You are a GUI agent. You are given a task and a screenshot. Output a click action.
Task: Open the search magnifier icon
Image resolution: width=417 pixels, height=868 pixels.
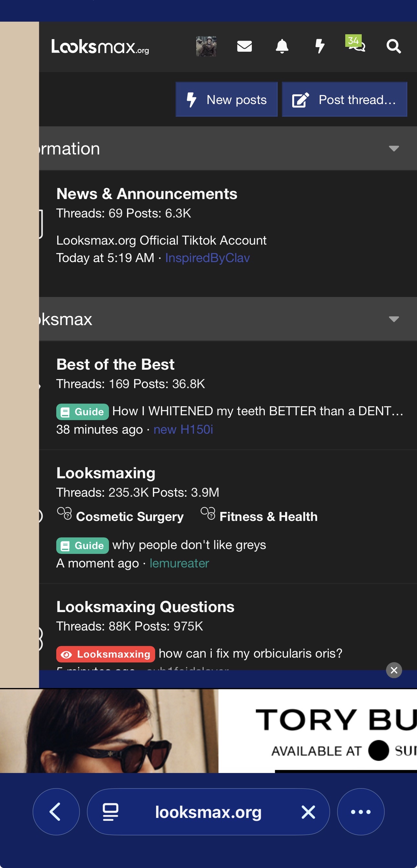pyautogui.click(x=393, y=46)
